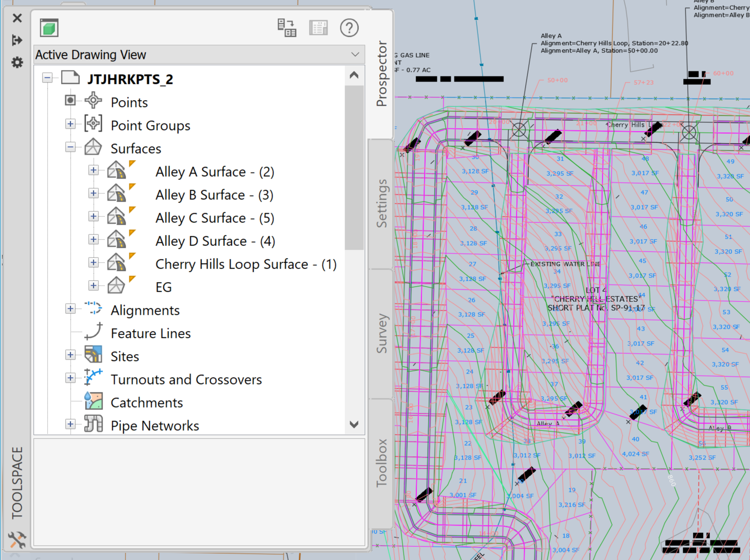Toggle Toolspace auto-hide with the arrow icon
The height and width of the screenshot is (560, 750).
[x=17, y=40]
